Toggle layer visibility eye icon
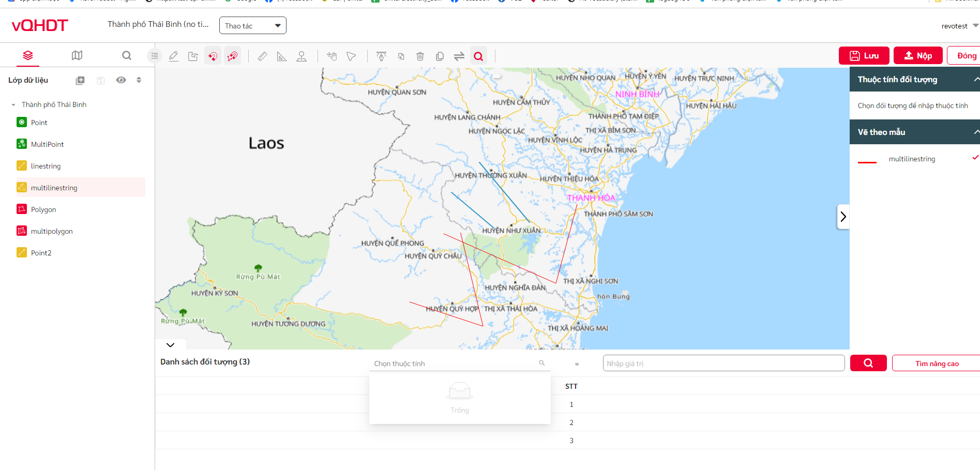This screenshot has width=980, height=470. tap(121, 80)
